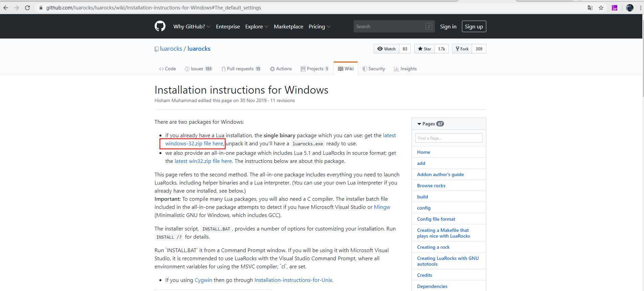Star the luarocks repository

424,49
